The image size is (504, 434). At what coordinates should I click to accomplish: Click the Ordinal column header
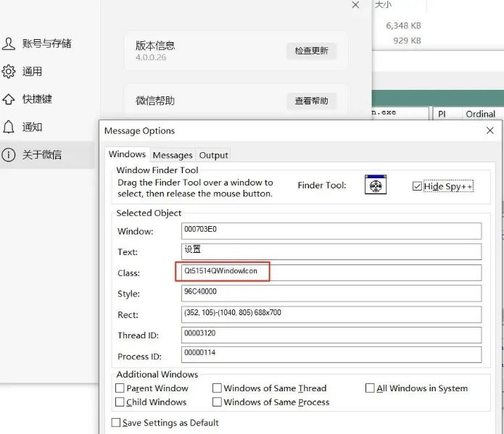point(480,114)
